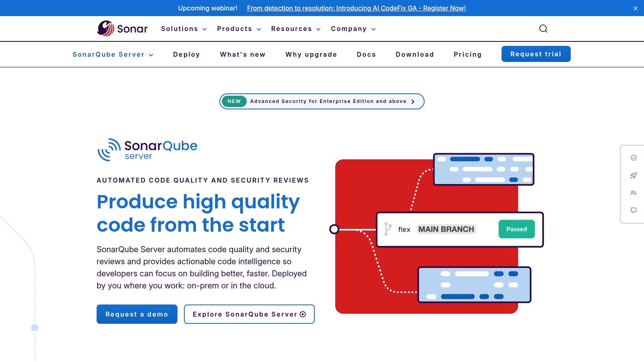Click the people icon in side panel

(634, 193)
